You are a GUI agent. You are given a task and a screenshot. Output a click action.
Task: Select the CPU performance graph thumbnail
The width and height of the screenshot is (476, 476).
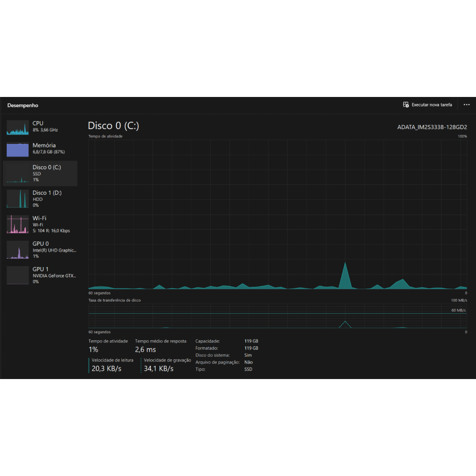click(x=18, y=127)
